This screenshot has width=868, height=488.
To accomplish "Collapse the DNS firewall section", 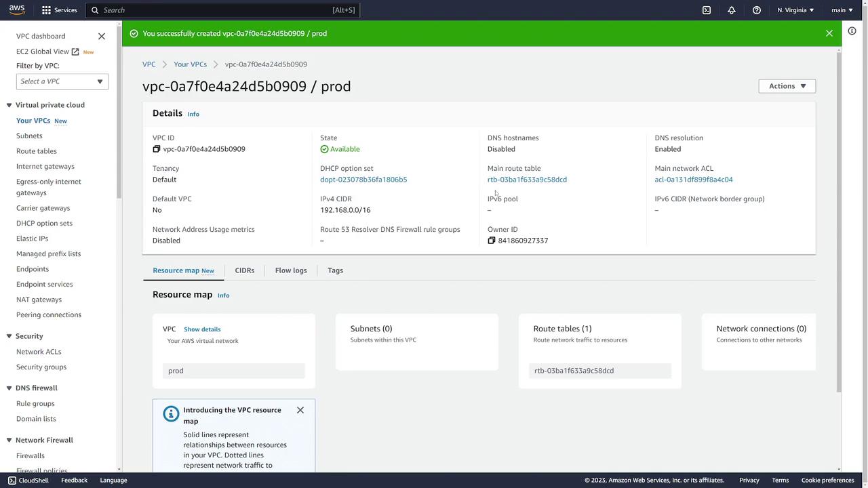I will [9, 388].
